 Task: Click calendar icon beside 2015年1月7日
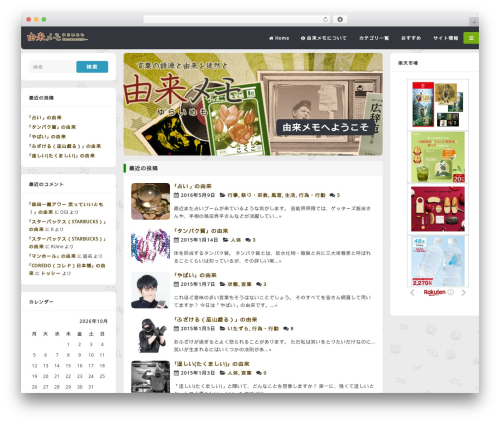(x=176, y=284)
